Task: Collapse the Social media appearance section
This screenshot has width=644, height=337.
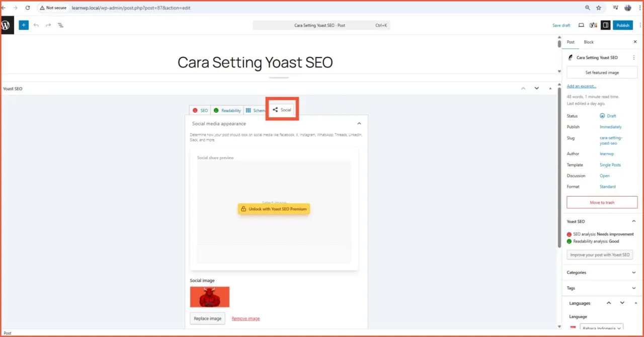Action: (x=359, y=123)
